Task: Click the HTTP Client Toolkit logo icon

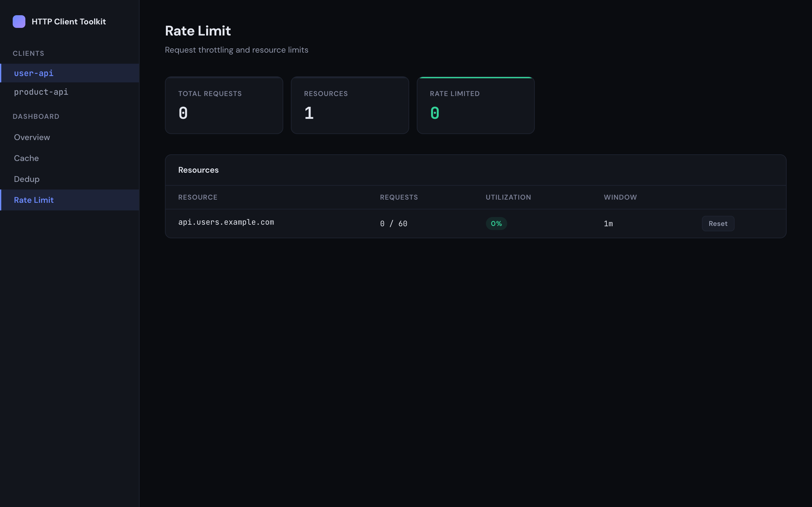Action: pyautogui.click(x=19, y=22)
